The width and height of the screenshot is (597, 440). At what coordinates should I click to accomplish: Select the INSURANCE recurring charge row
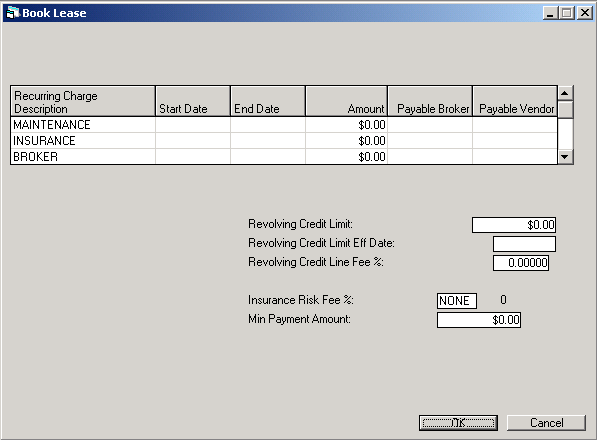pyautogui.click(x=284, y=141)
